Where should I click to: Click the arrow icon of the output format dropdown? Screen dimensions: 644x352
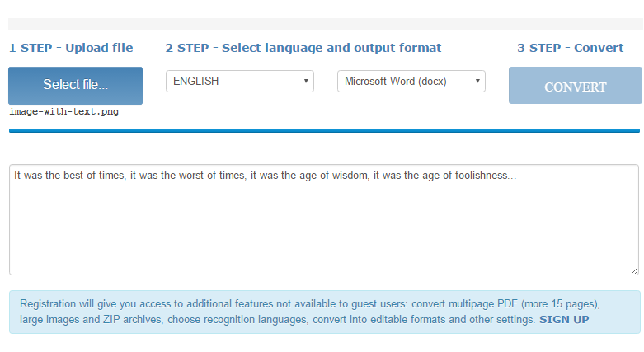click(x=477, y=81)
